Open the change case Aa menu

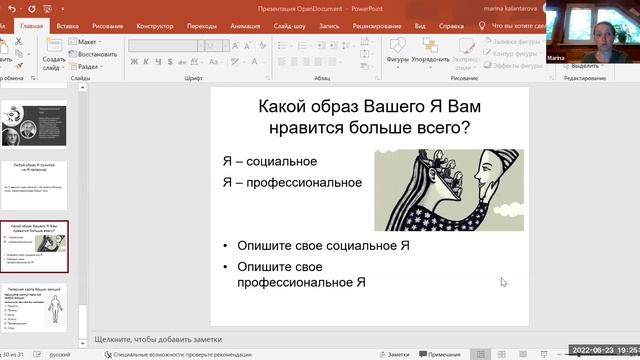[213, 62]
